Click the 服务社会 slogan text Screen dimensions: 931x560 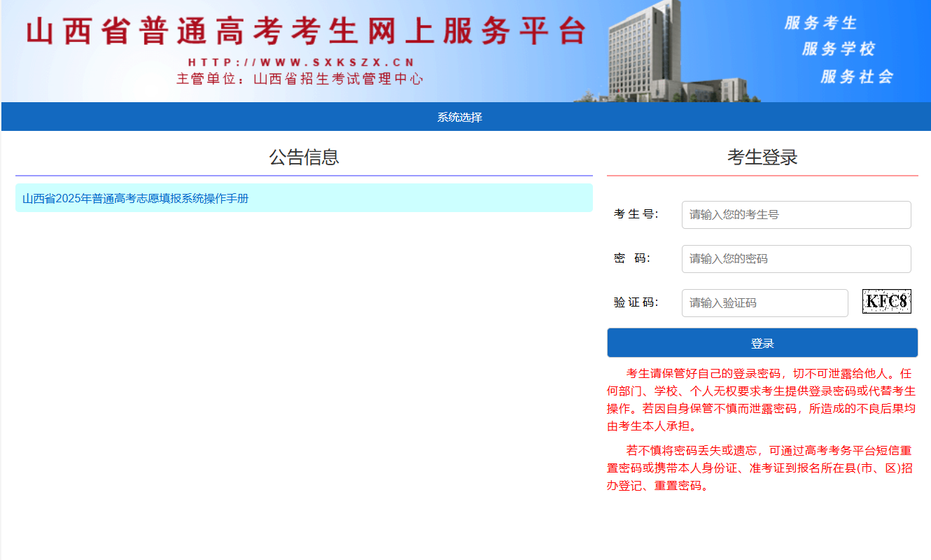coord(857,76)
